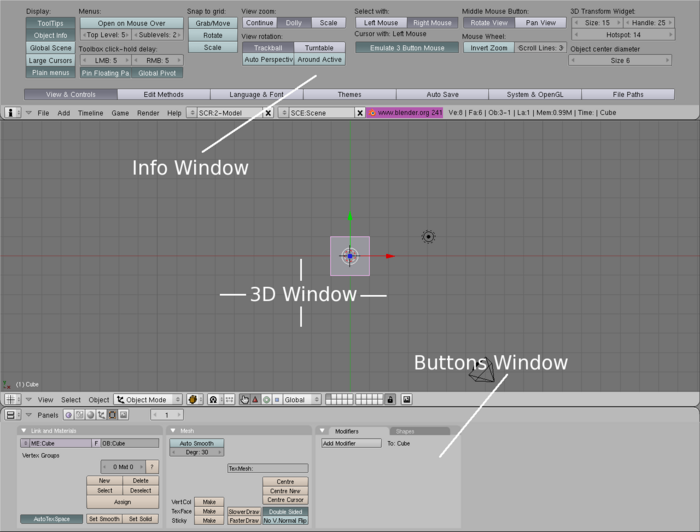Open the Global orientation dropdown

[x=302, y=399]
